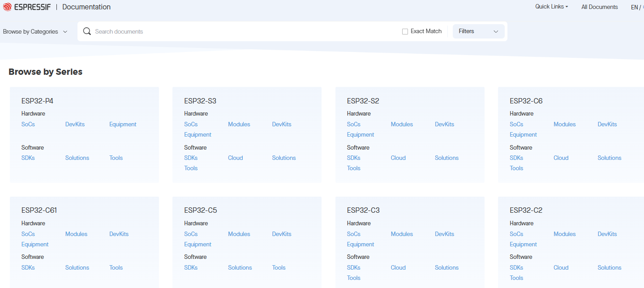Open All Documents page
This screenshot has height=288, width=644.
click(x=599, y=7)
